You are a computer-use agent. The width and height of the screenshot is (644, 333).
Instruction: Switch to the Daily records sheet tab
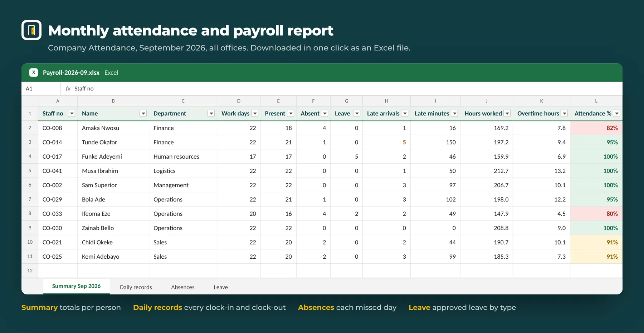136,287
